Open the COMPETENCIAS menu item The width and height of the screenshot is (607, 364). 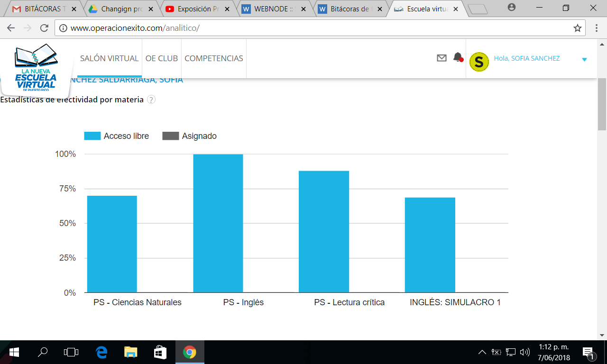[213, 58]
